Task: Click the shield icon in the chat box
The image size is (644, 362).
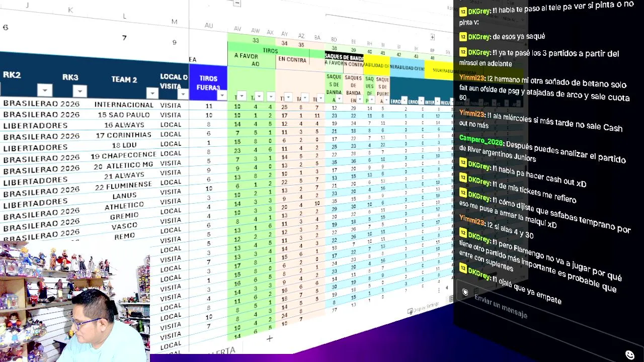Action: [x=465, y=292]
